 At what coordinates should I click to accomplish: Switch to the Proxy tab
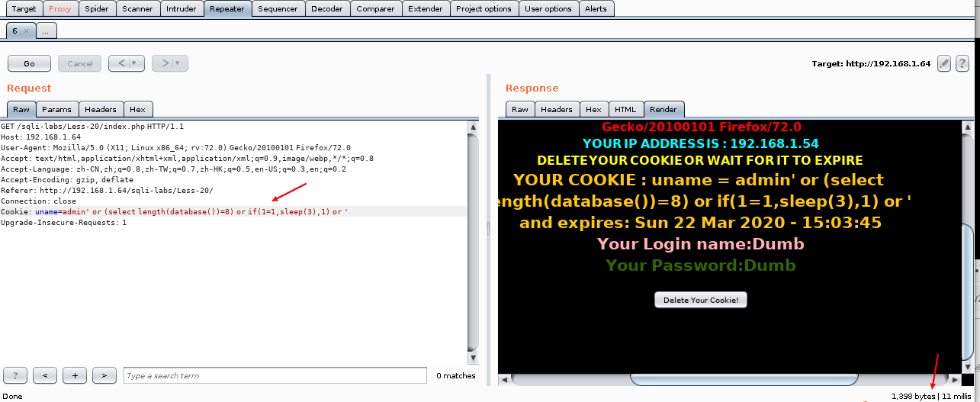(60, 8)
